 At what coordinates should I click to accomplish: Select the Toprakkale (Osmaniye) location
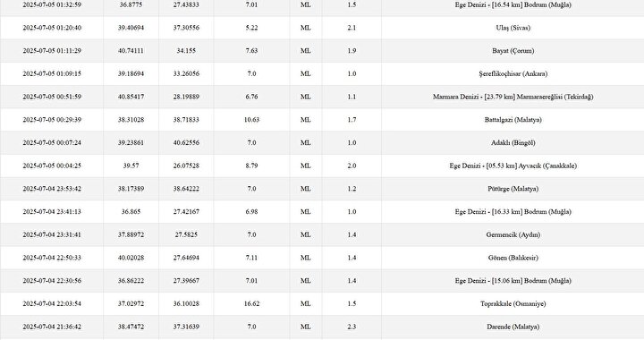coord(513,304)
